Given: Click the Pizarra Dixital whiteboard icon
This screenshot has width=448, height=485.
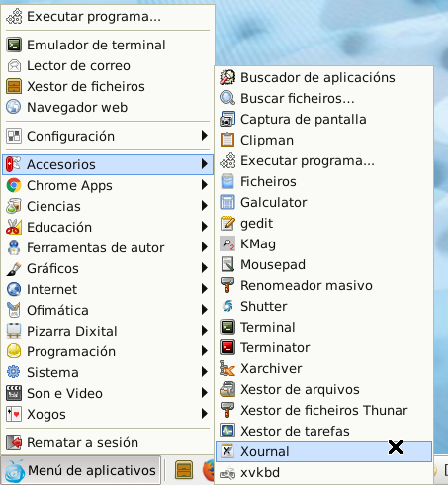Looking at the screenshot, I should tap(14, 331).
